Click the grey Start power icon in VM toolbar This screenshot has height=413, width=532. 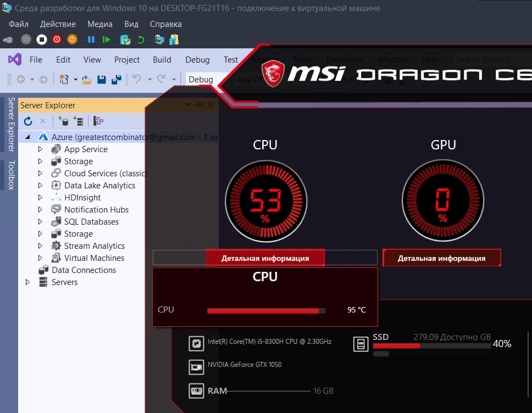point(26,40)
